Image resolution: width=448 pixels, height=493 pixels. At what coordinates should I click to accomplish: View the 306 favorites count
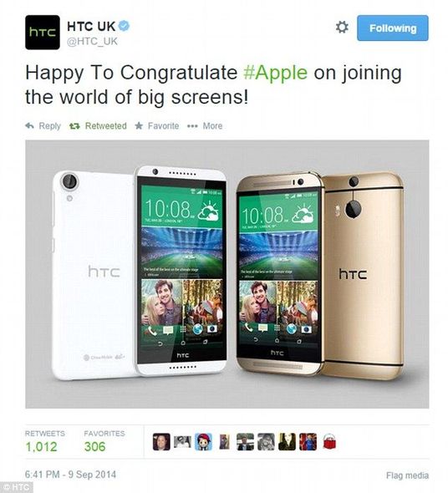click(x=94, y=446)
